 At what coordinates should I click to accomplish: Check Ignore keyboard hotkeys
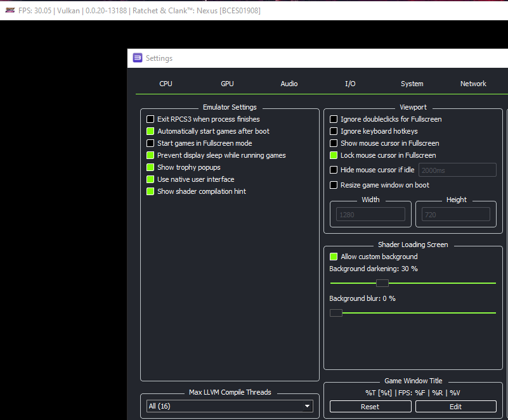coord(334,131)
